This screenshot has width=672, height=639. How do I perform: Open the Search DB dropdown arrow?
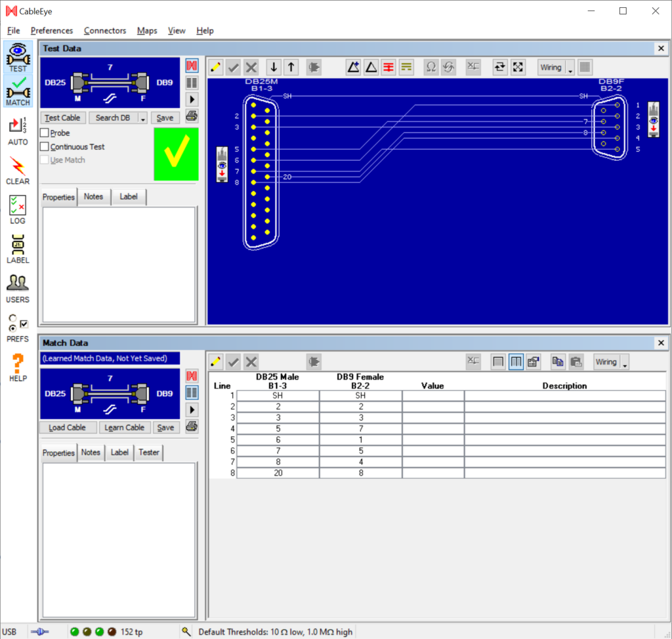[x=142, y=118]
